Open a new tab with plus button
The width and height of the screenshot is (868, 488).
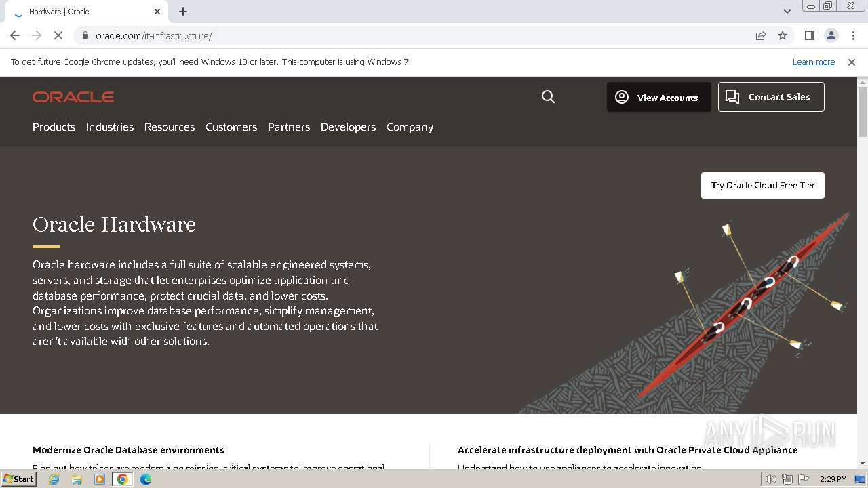pos(183,12)
